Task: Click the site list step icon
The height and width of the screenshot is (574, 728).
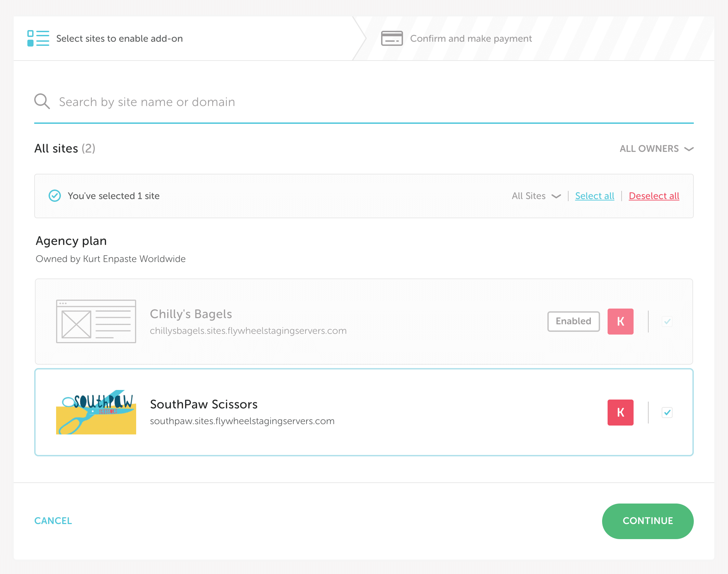Action: 38,38
